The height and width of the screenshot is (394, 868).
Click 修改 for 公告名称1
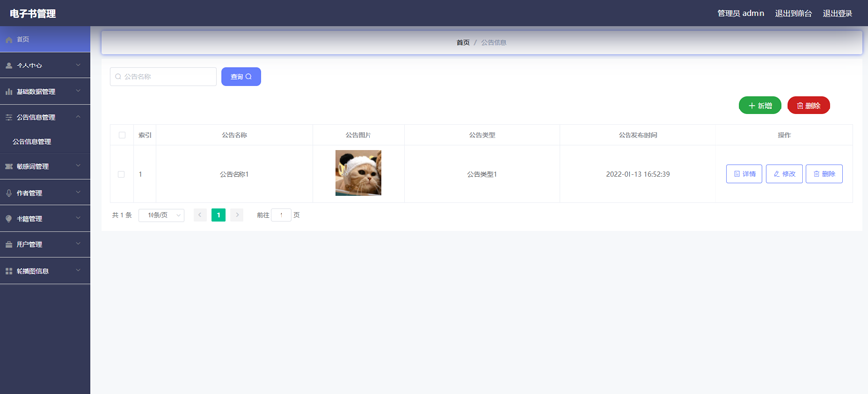[x=784, y=174]
